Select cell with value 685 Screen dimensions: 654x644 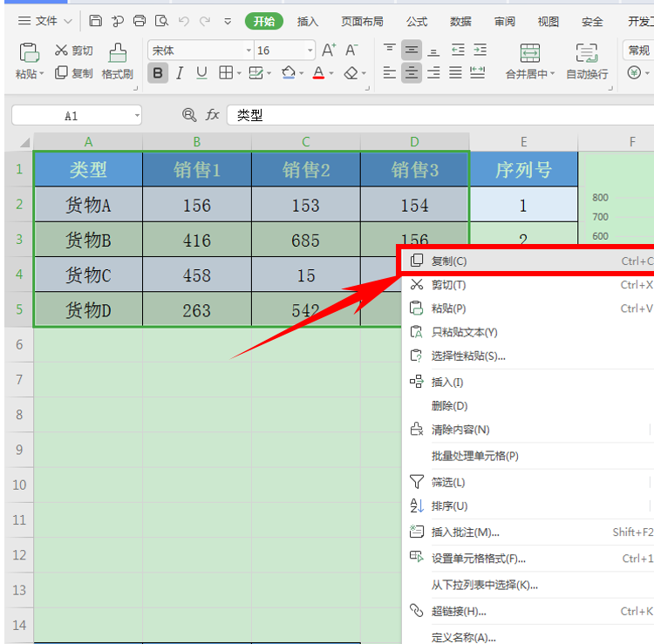coord(306,240)
